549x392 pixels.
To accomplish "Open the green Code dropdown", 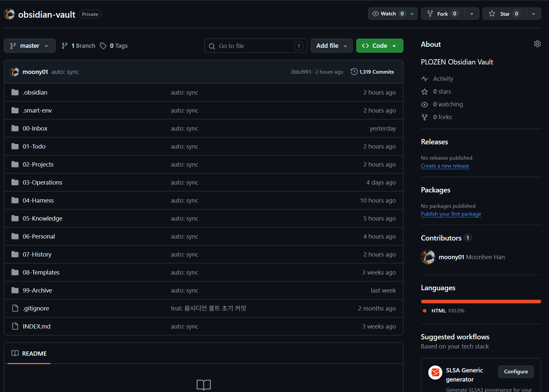I will (380, 46).
